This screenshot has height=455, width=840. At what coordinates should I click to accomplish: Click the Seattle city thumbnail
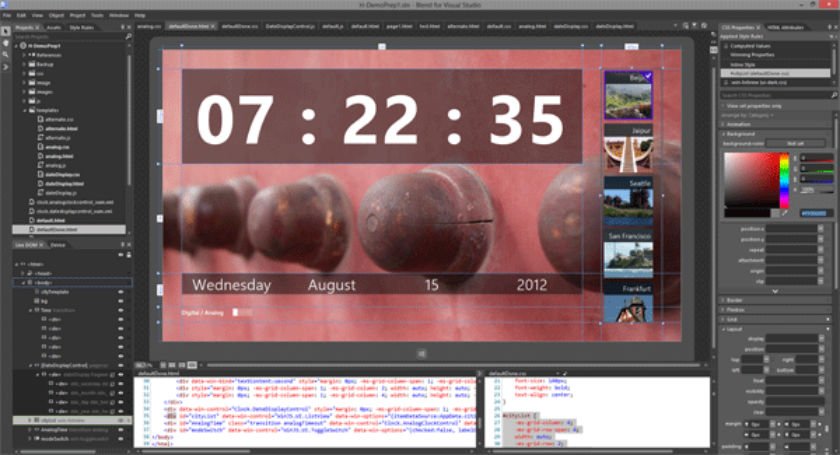pyautogui.click(x=627, y=204)
